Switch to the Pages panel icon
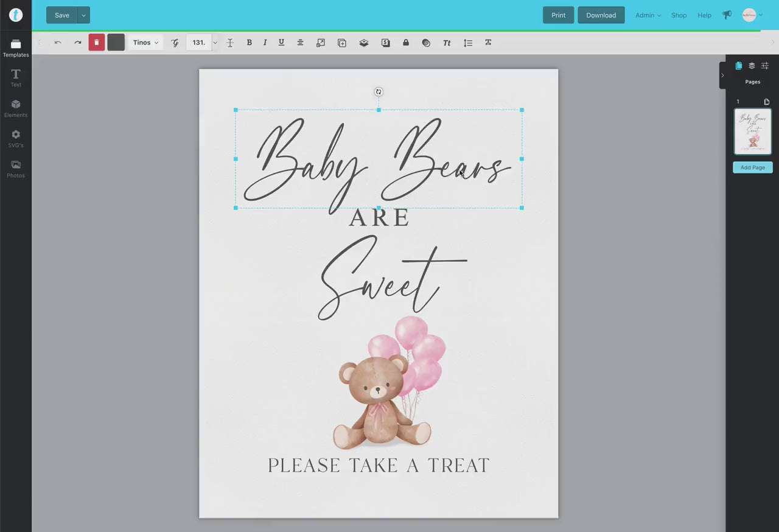779x532 pixels. (739, 66)
